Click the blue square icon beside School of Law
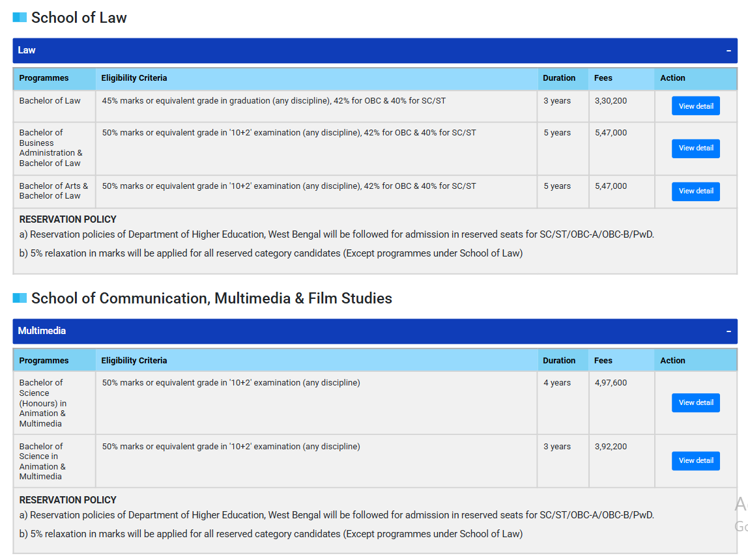 click(x=19, y=18)
